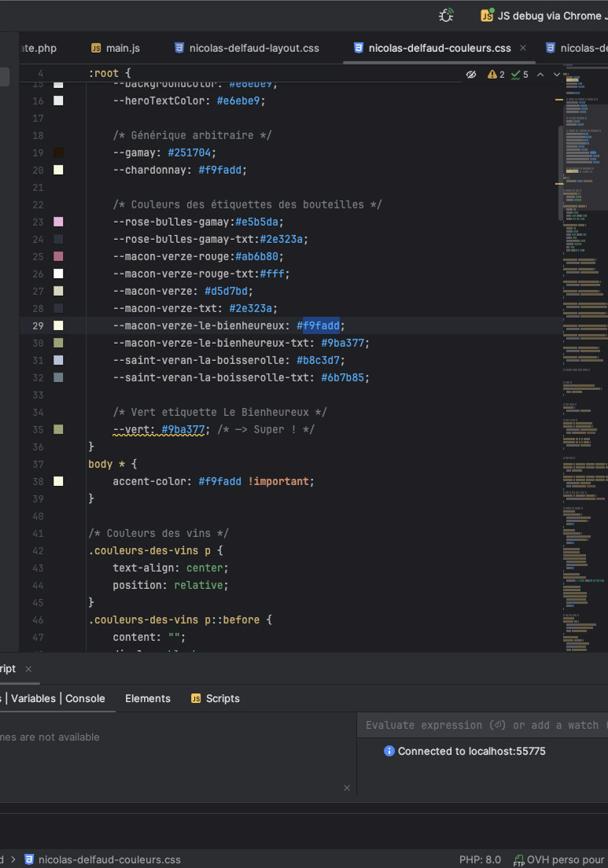Click PHP: 8.0 language level in status bar

point(480,859)
